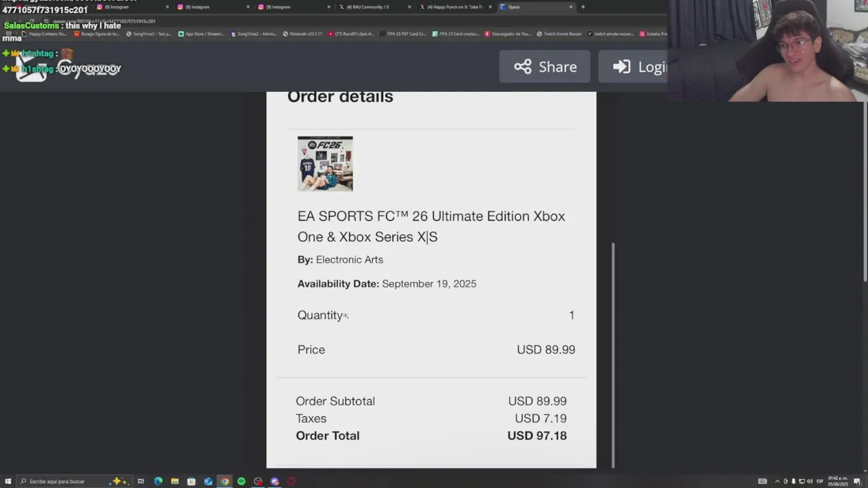Open the Outlook taskbar icon
Image resolution: width=868 pixels, height=488 pixels.
point(208,481)
